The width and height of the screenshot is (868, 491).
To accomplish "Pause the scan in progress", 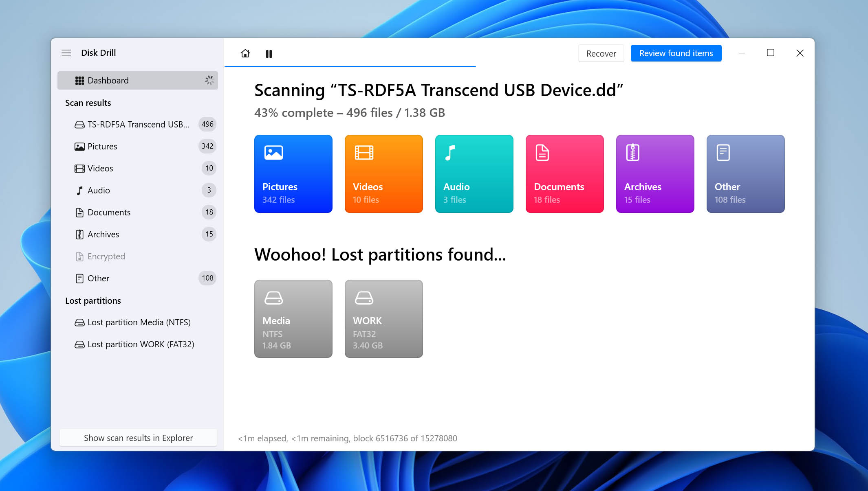I will coord(269,54).
